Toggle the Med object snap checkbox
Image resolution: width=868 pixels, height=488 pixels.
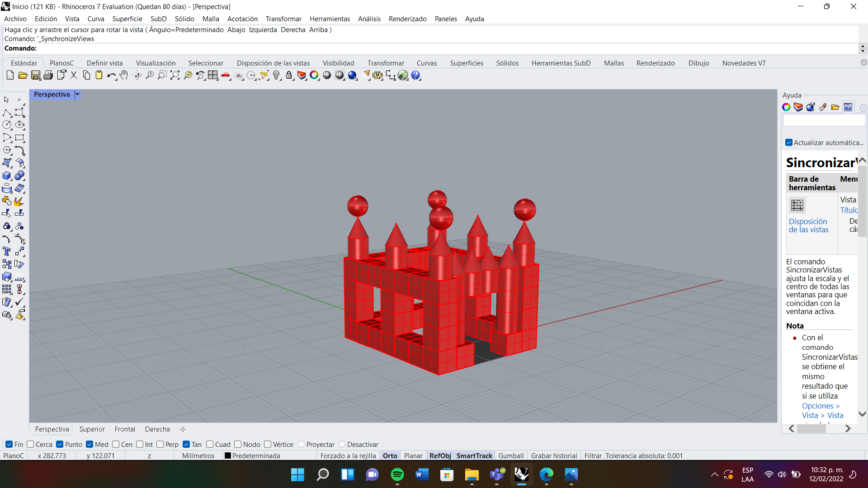[90, 444]
